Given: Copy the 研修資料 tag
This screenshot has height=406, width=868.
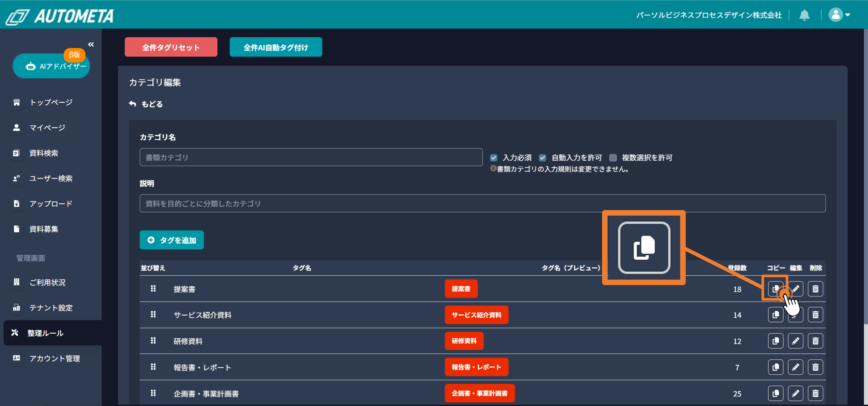Looking at the screenshot, I should pyautogui.click(x=775, y=341).
